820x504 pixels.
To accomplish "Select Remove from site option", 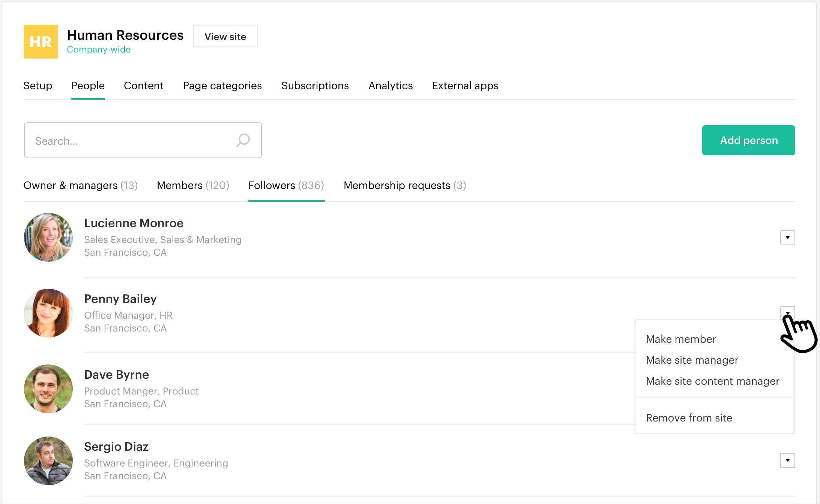I will point(689,418).
